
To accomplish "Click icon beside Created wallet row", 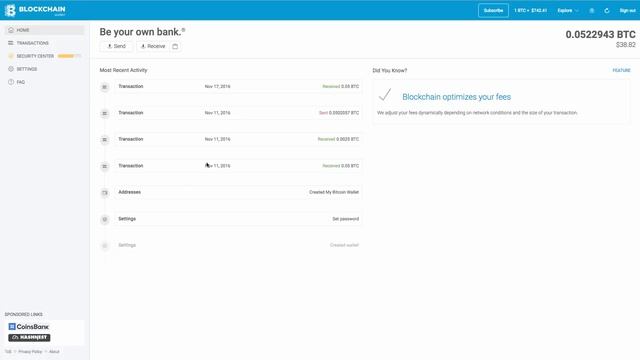I will [105, 246].
